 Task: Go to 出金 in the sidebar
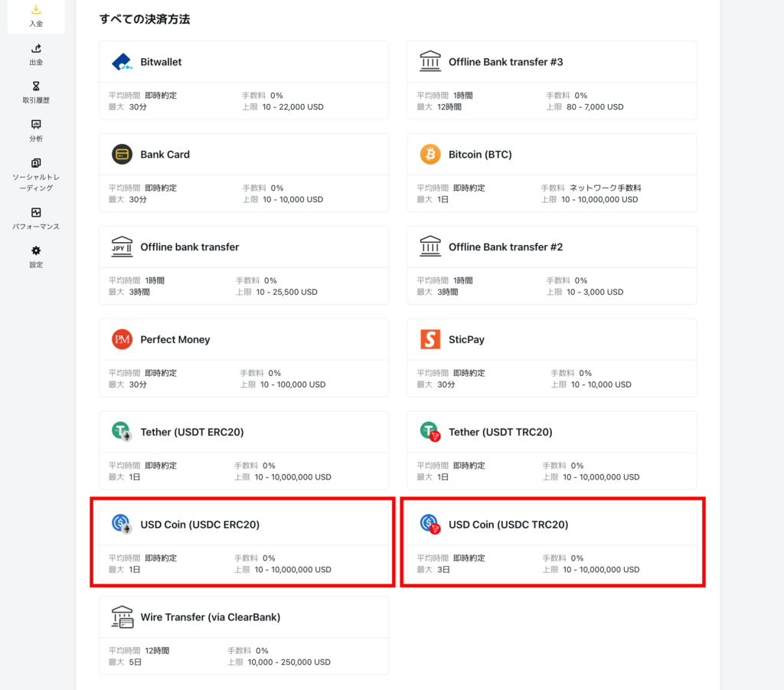36,55
